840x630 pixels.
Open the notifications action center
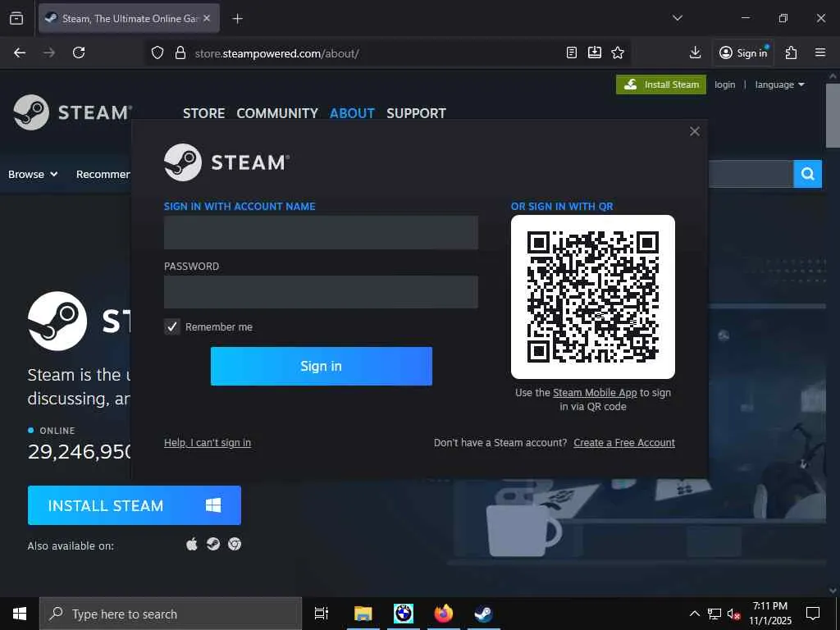tap(813, 614)
